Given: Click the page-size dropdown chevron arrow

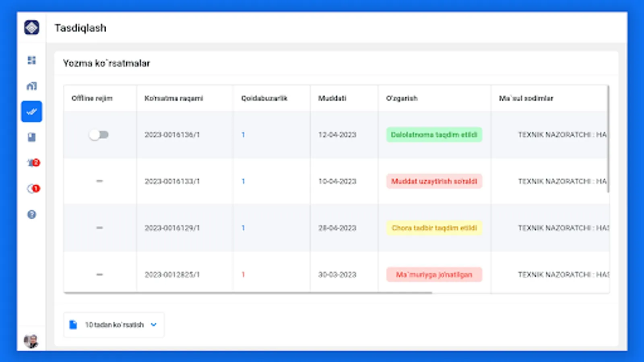Looking at the screenshot, I should [x=153, y=325].
